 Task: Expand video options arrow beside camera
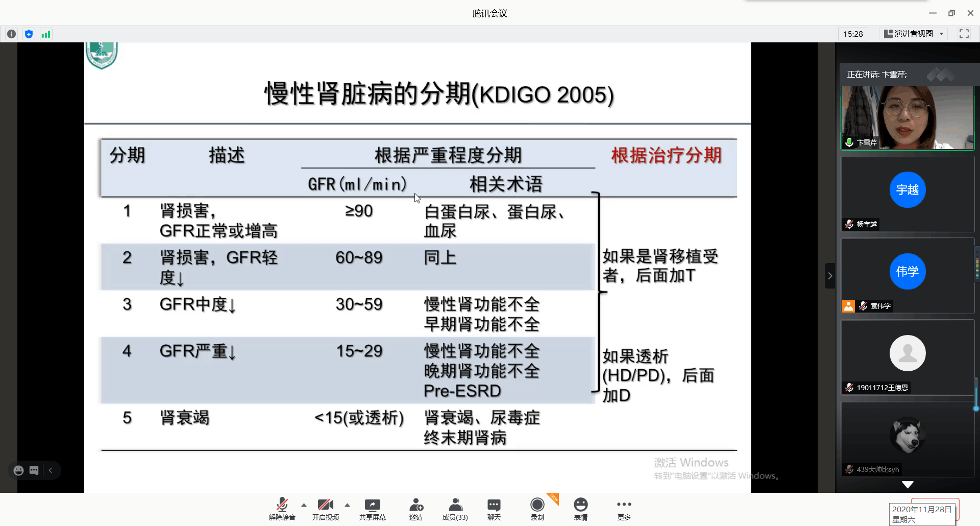348,505
